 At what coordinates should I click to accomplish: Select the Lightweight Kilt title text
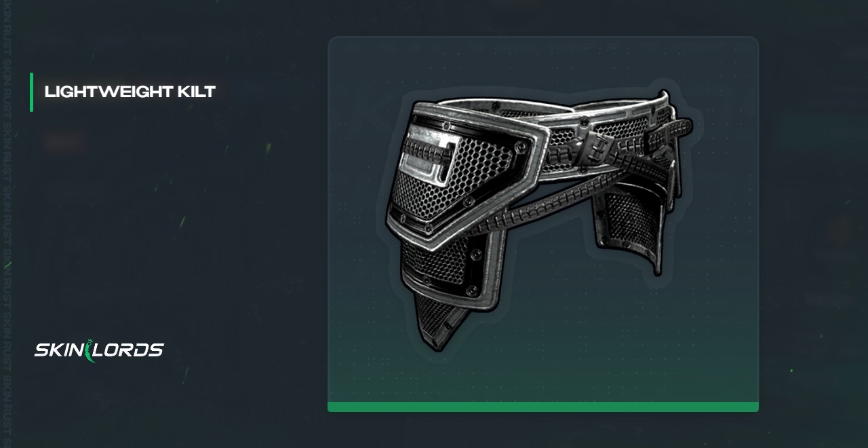pos(130,92)
